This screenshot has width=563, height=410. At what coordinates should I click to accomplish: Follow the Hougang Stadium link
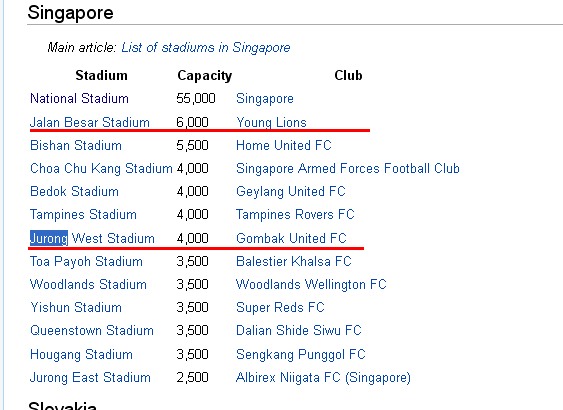tap(82, 354)
